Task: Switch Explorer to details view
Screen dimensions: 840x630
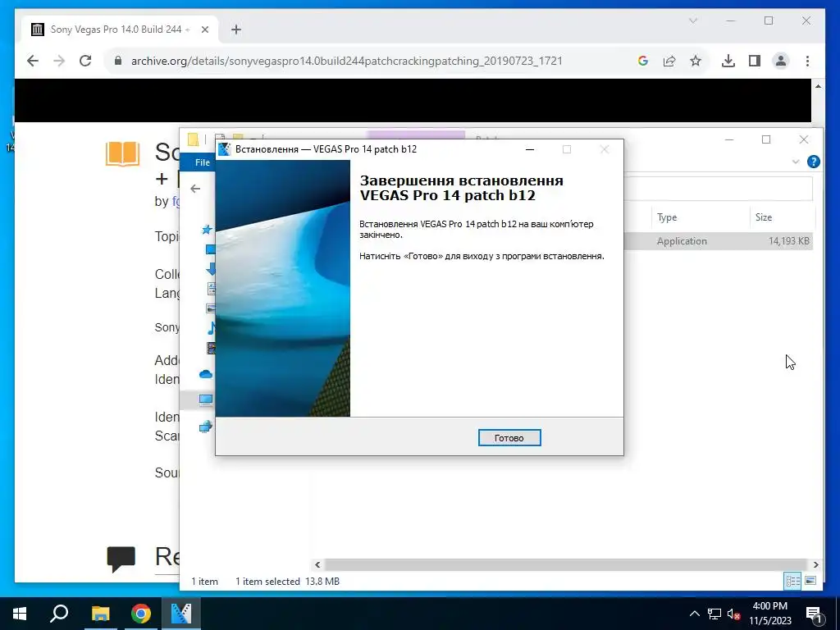Action: [x=793, y=581]
